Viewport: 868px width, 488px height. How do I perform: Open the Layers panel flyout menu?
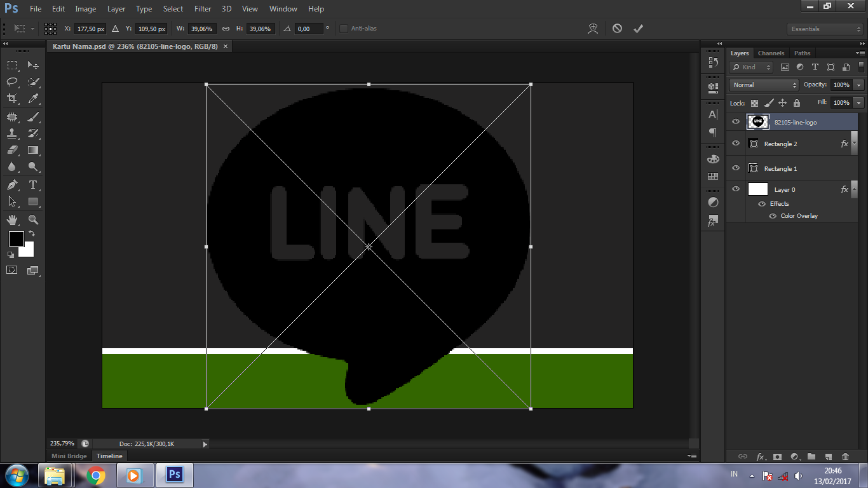click(x=860, y=53)
